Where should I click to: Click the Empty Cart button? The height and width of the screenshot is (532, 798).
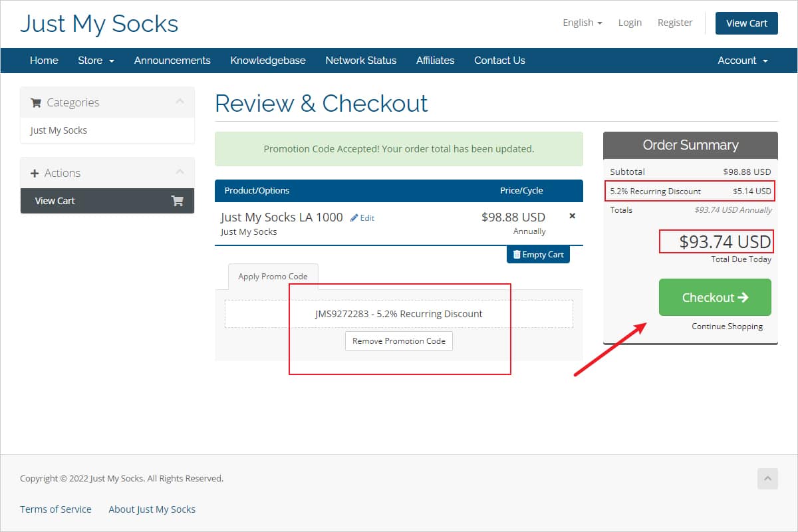point(538,255)
